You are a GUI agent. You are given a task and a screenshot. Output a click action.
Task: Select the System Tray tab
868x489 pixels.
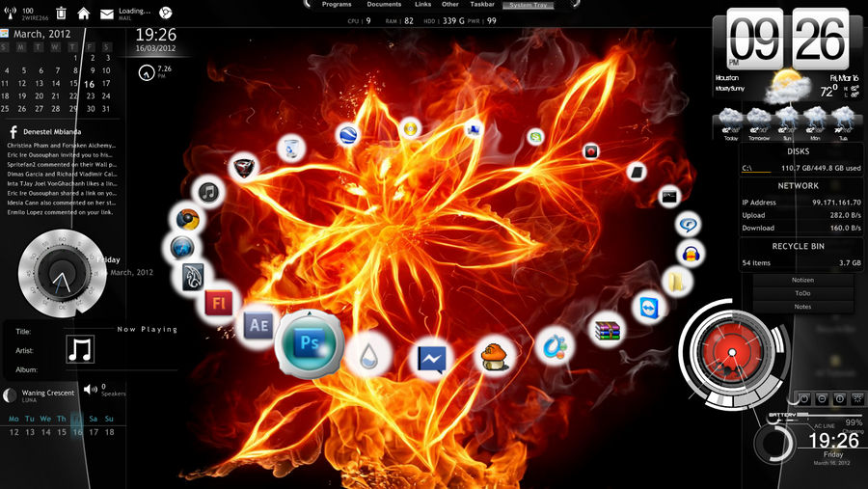coord(529,5)
